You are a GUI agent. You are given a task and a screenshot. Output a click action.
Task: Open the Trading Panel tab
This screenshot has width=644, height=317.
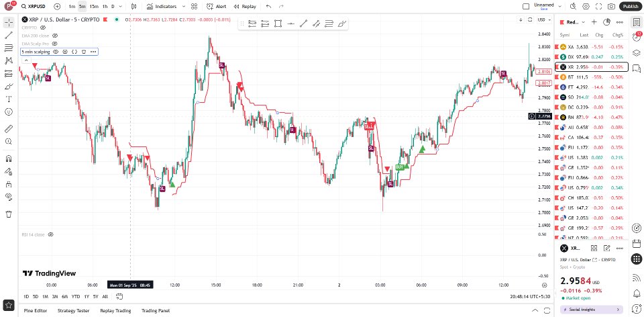coord(156,311)
